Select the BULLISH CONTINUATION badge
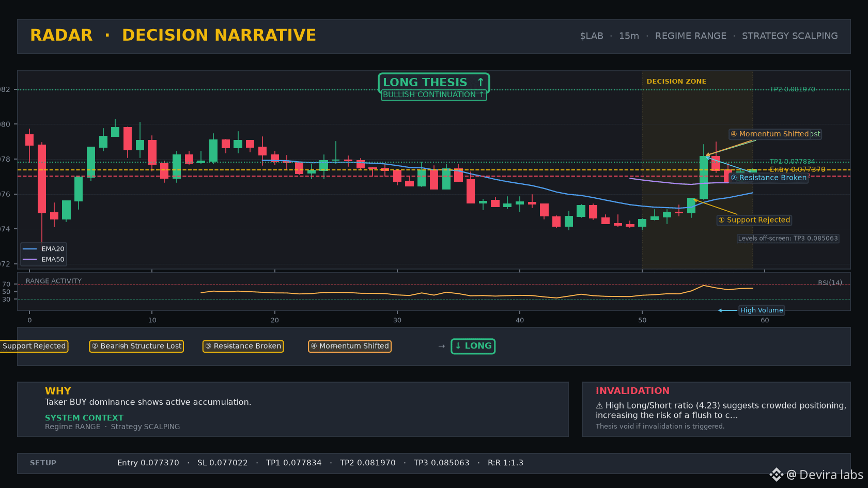 coord(434,95)
